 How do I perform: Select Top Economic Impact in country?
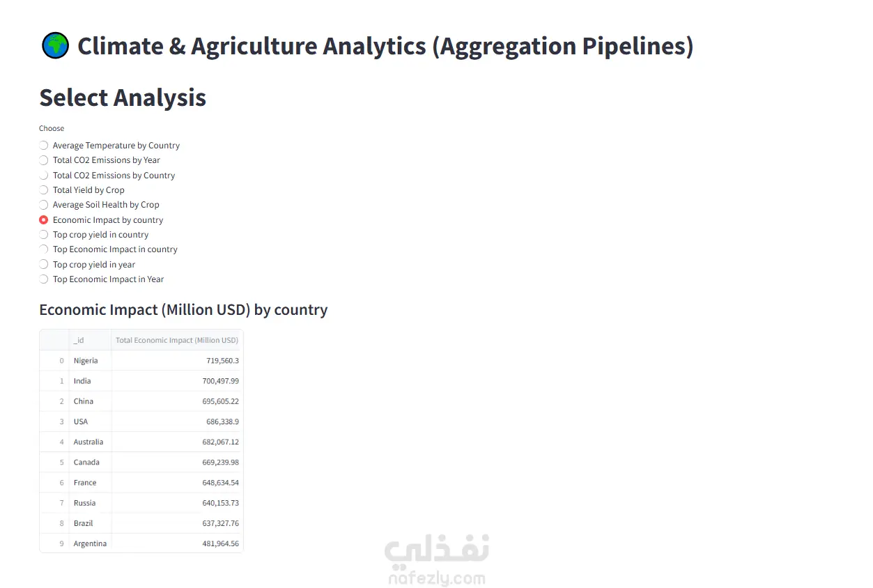(x=44, y=249)
